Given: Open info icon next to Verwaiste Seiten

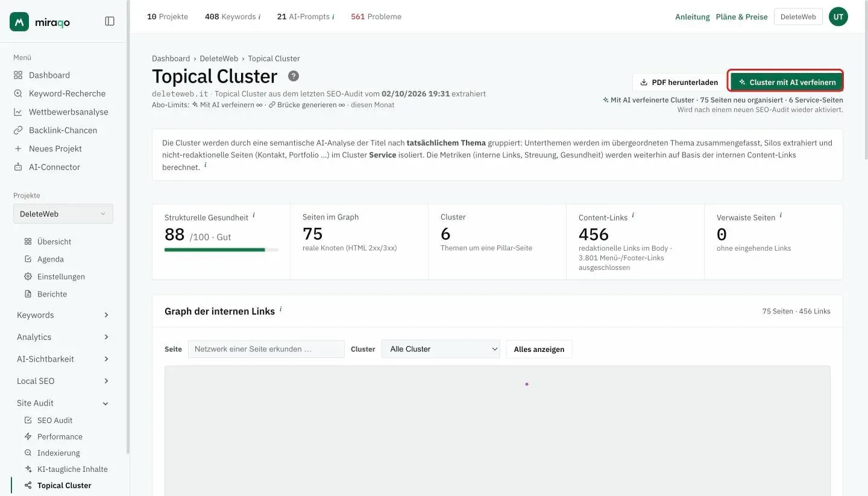Looking at the screenshot, I should tap(781, 215).
